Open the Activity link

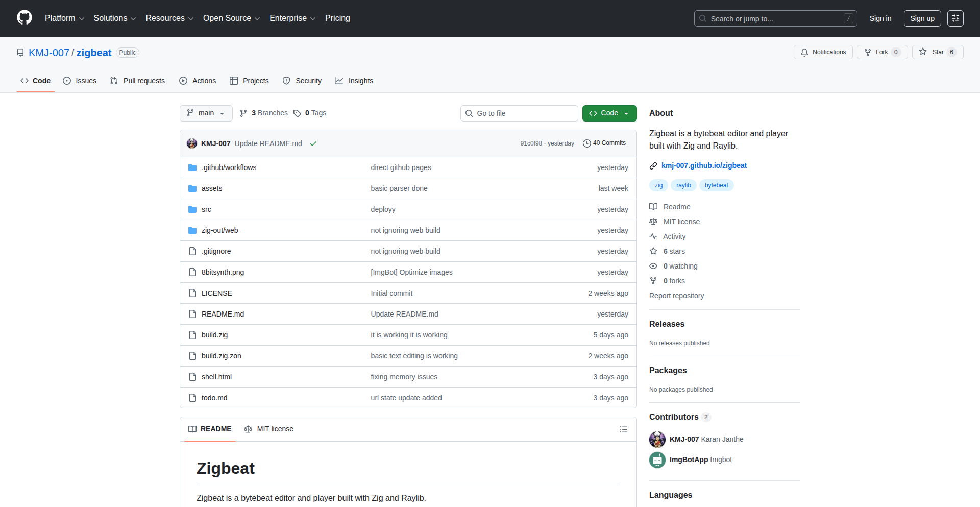click(x=667, y=236)
